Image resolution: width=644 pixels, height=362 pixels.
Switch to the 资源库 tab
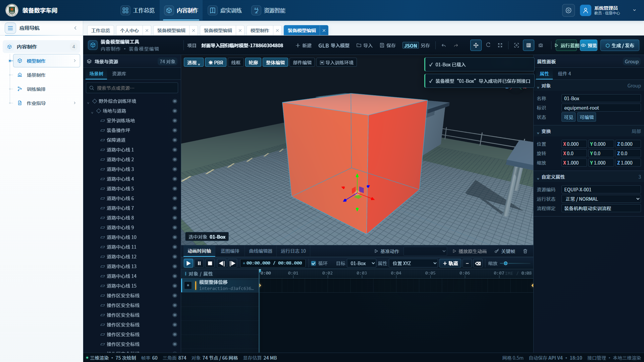pos(119,74)
